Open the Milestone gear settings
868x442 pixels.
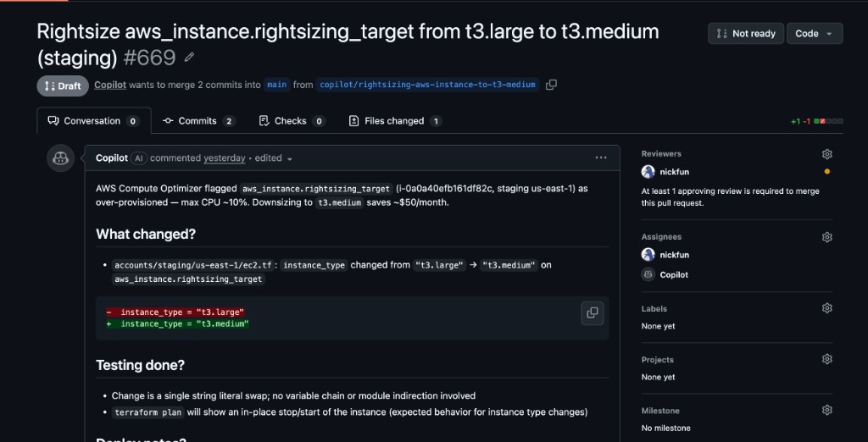827,410
